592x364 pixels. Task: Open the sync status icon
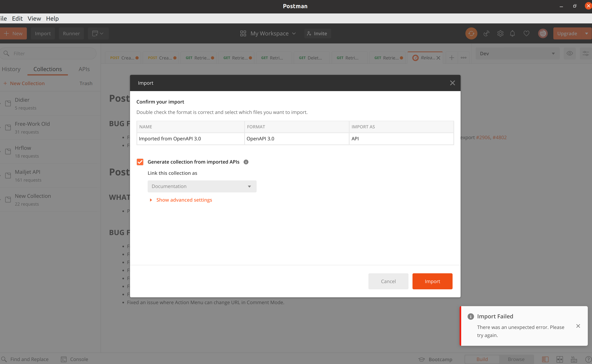pyautogui.click(x=471, y=33)
